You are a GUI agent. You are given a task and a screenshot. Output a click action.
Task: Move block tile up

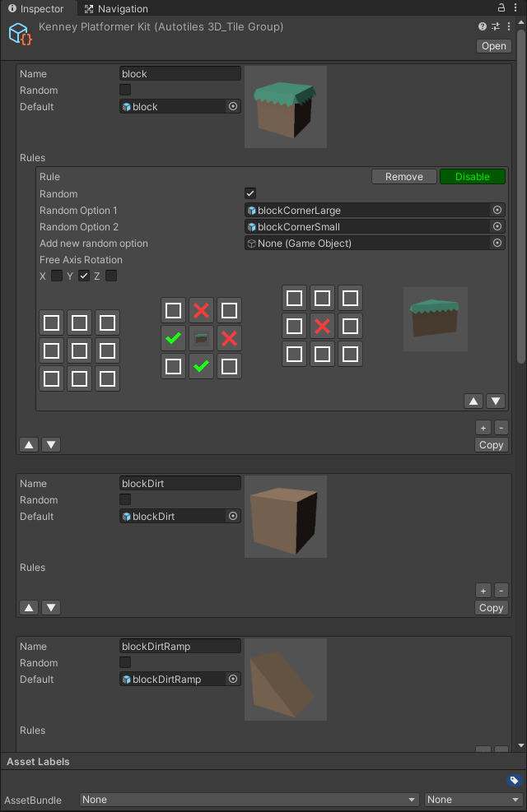[x=29, y=445]
